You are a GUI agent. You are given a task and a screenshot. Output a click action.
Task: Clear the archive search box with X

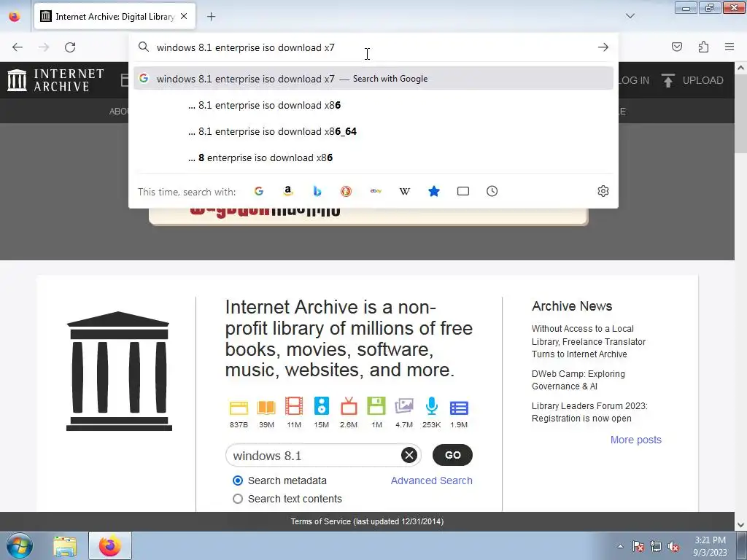coord(409,455)
